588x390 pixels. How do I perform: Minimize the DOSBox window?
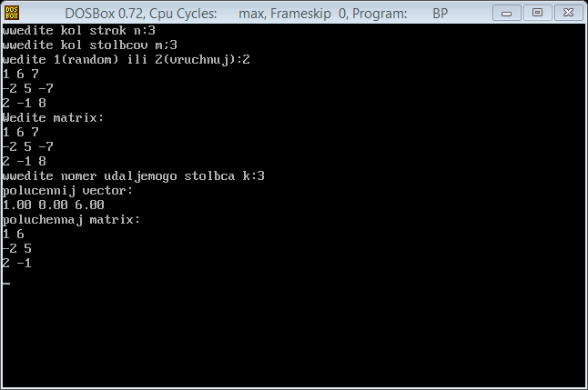click(x=506, y=13)
